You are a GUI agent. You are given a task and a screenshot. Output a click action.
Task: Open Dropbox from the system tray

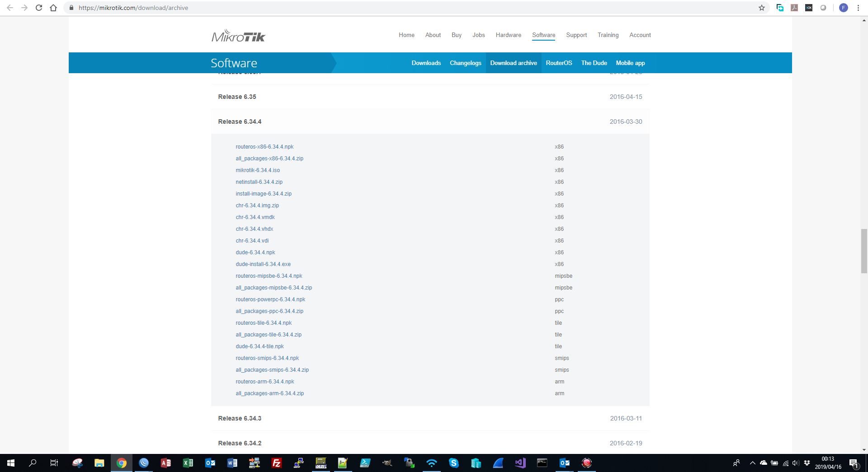click(x=807, y=463)
